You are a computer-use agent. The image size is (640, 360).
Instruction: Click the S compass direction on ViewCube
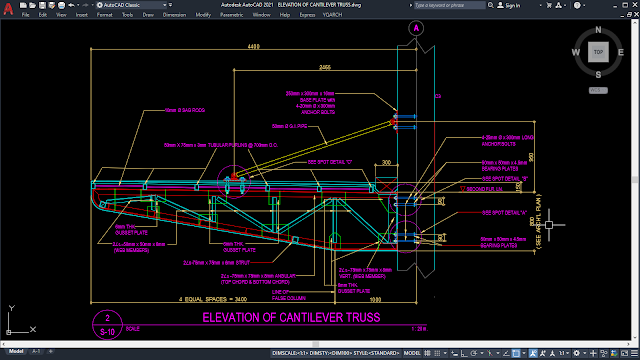(x=598, y=75)
